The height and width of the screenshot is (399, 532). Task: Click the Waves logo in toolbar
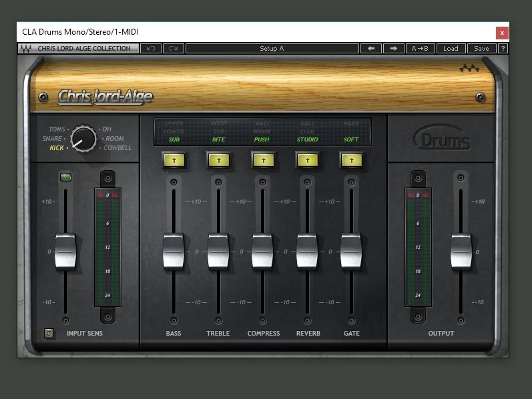(26, 49)
